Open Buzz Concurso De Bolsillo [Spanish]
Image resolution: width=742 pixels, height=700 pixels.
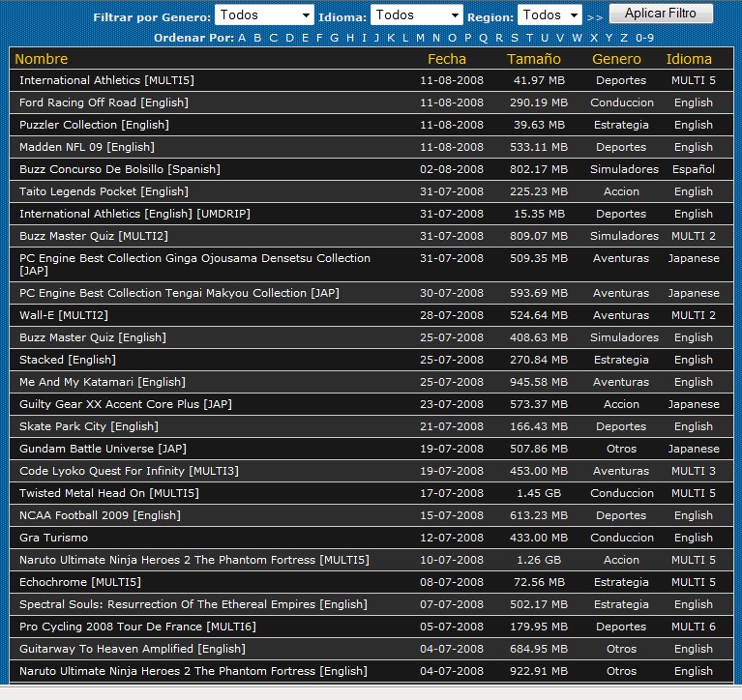pyautogui.click(x=120, y=169)
